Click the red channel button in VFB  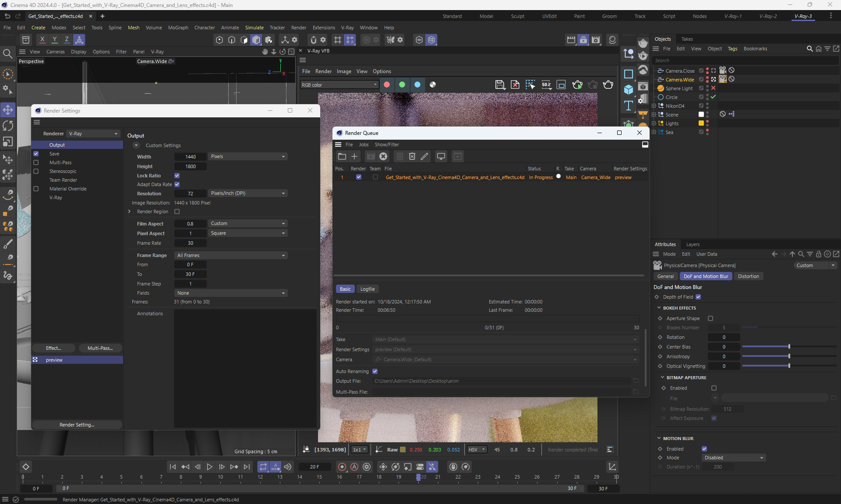tap(387, 85)
